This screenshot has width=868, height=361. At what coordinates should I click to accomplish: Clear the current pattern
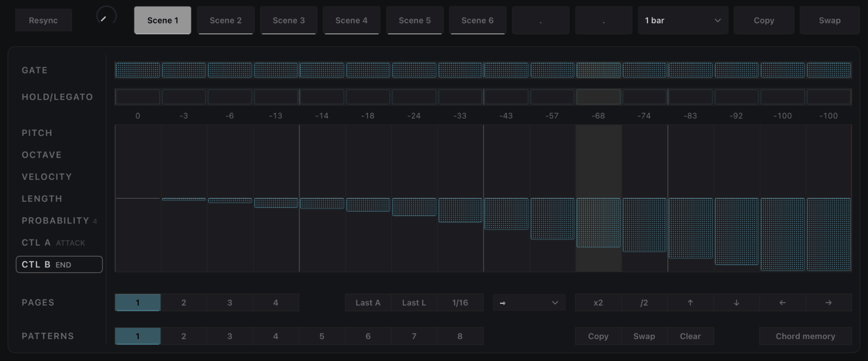690,336
